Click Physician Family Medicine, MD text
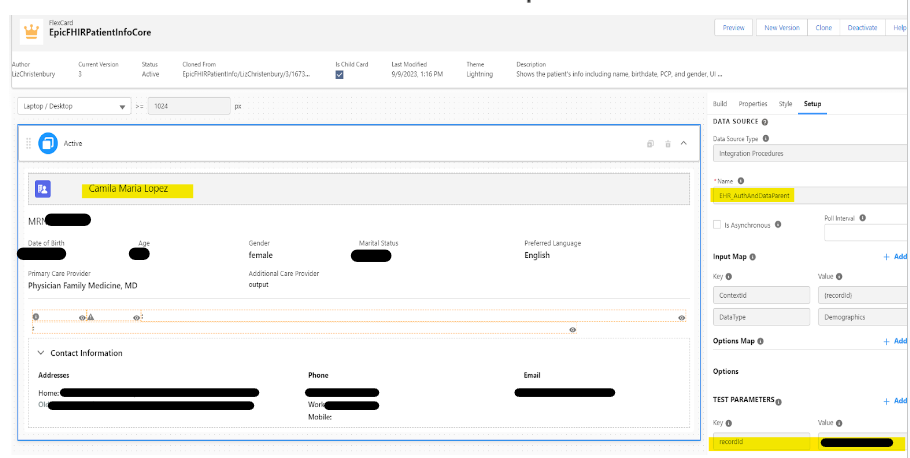Screen dimensions: 910x458 [83, 286]
